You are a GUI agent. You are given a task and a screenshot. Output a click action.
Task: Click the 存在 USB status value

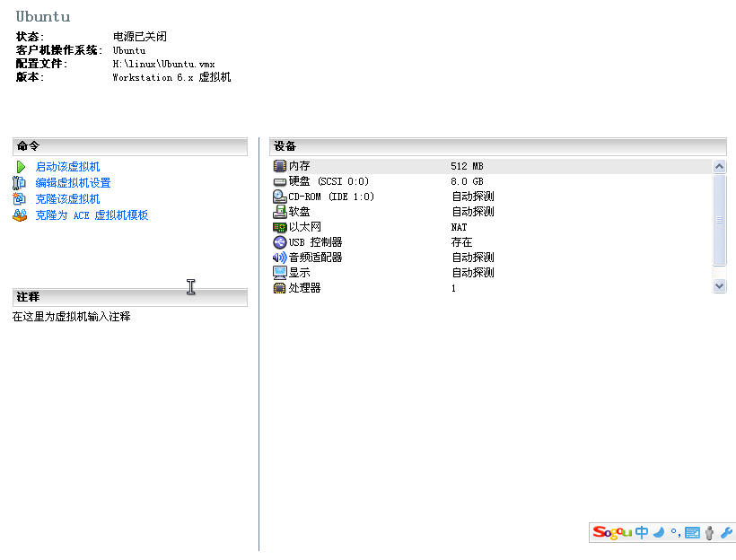(461, 242)
